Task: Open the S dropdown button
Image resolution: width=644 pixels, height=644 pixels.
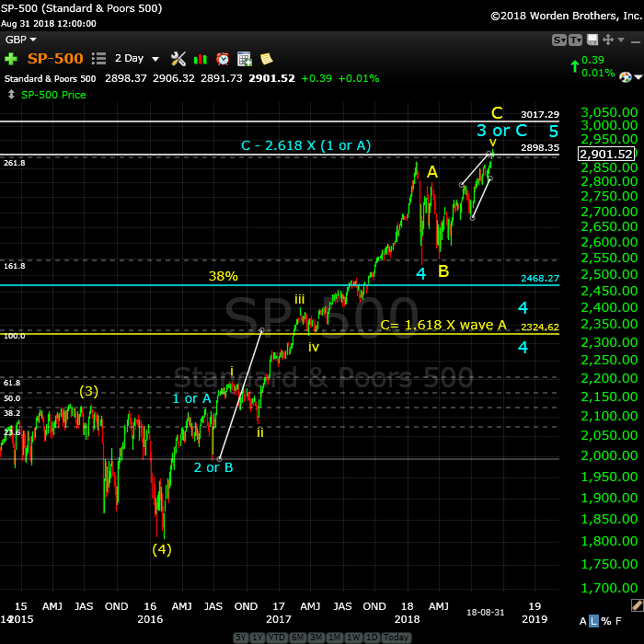Action: point(559,40)
